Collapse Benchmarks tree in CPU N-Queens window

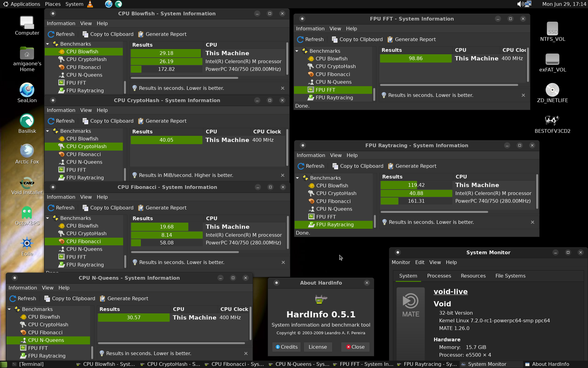[9, 309]
